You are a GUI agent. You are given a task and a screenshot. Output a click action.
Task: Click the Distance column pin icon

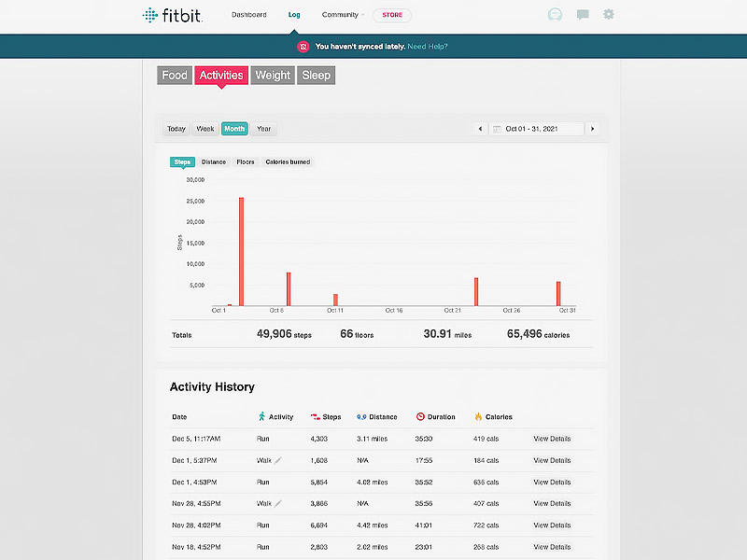point(361,417)
